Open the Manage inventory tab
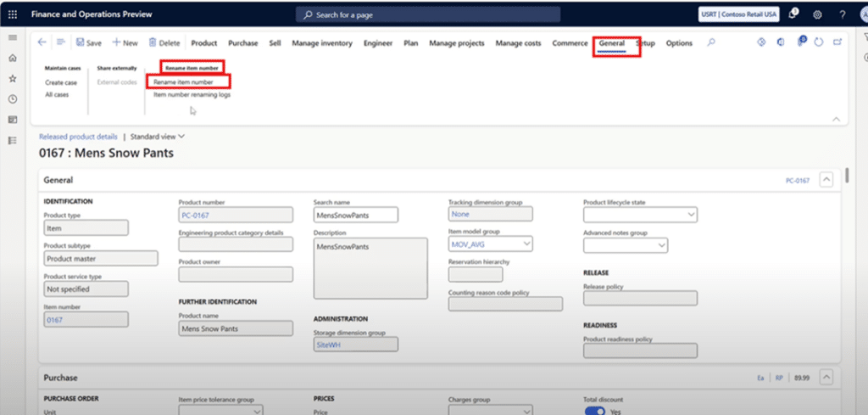 click(x=322, y=43)
